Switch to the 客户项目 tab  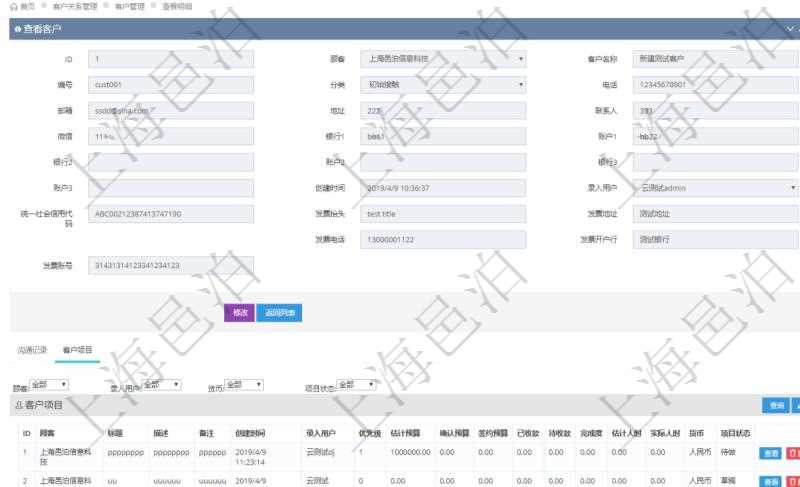point(77,350)
